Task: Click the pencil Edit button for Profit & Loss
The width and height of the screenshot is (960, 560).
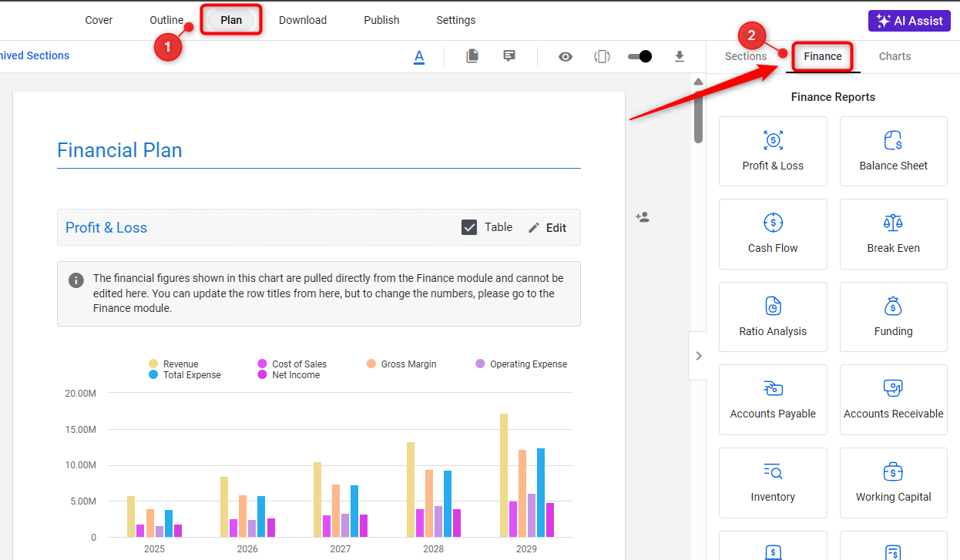Action: 547,227
